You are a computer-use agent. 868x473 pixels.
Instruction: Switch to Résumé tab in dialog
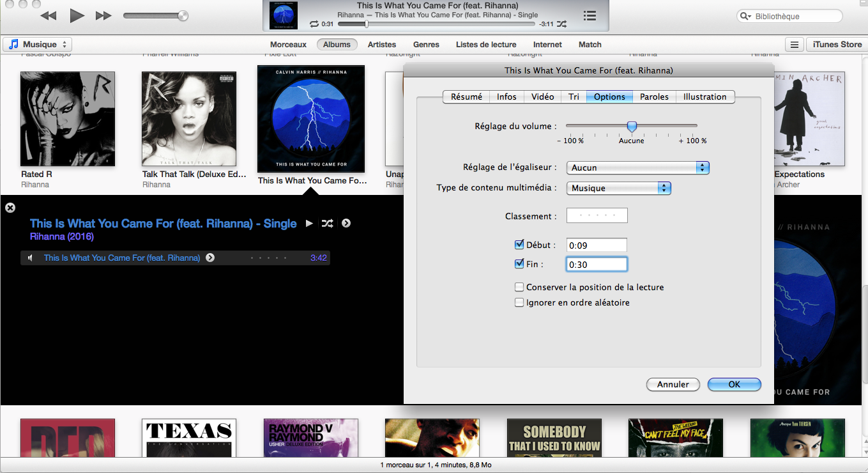click(x=466, y=97)
